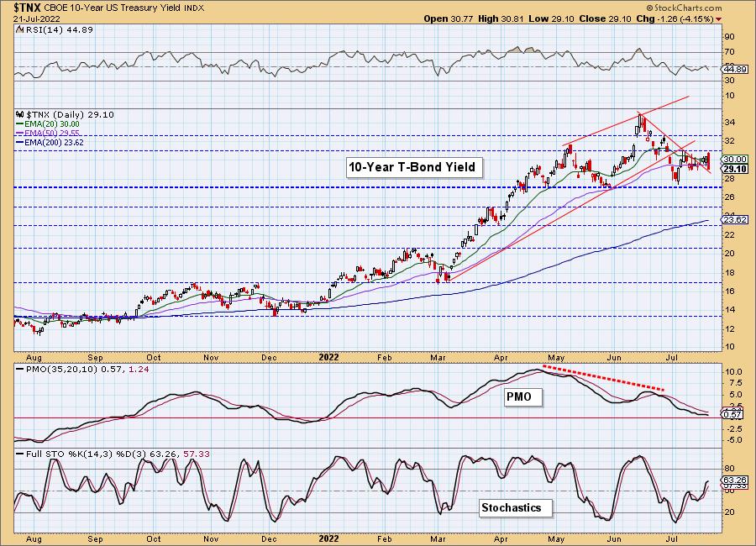
Task: Click the Mar label on bottom axis
Action: [x=438, y=538]
